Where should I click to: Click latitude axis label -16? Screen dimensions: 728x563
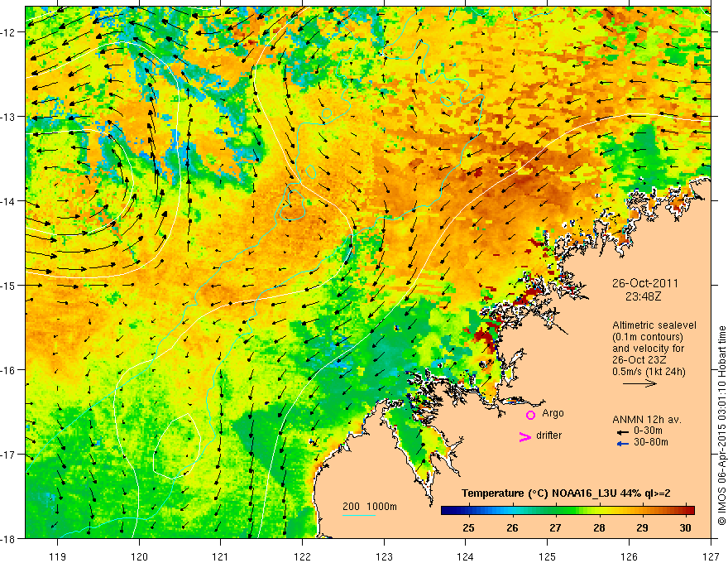(x=9, y=370)
